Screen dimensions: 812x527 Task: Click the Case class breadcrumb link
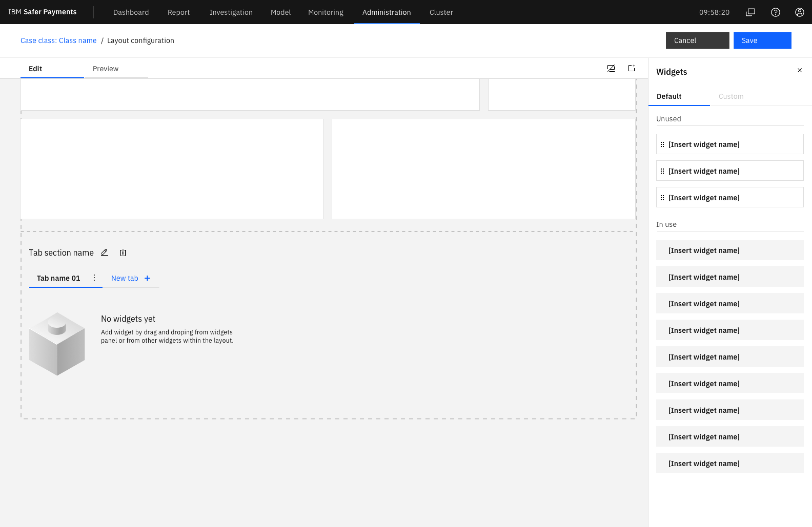pyautogui.click(x=58, y=40)
